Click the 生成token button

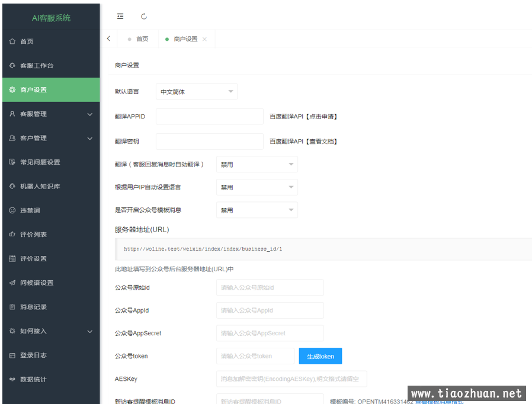[x=320, y=356]
